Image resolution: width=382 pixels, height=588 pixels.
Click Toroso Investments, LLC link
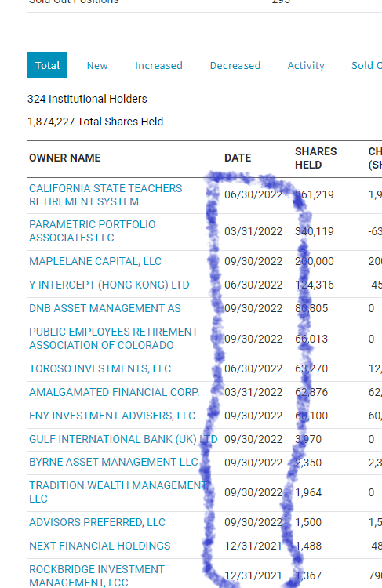[x=100, y=368]
